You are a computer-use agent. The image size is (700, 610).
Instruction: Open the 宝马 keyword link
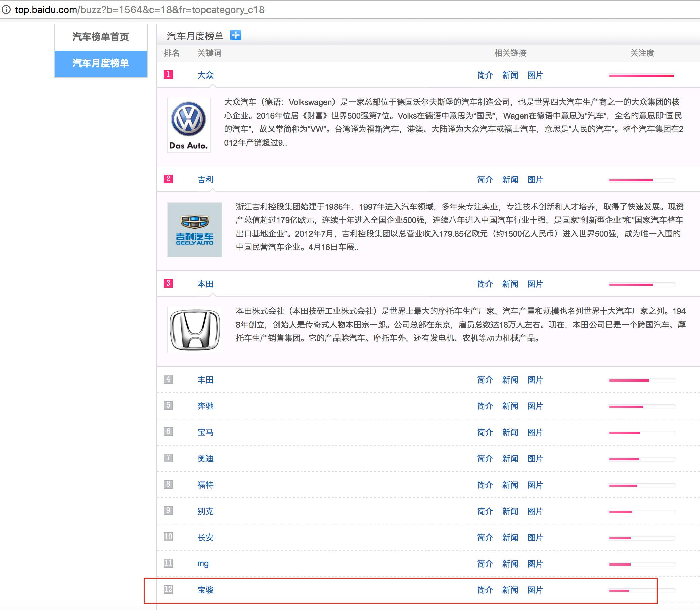point(205,433)
